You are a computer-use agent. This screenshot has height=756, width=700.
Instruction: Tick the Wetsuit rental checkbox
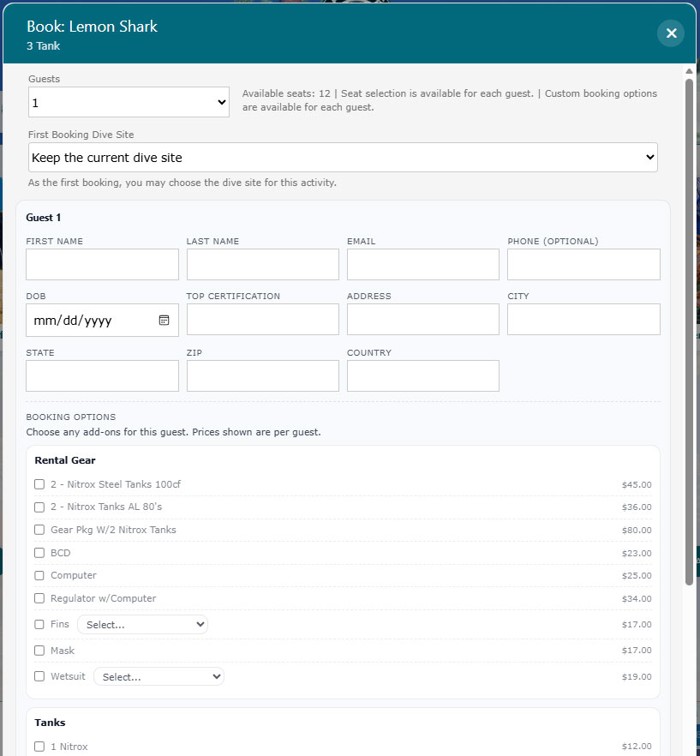point(39,676)
